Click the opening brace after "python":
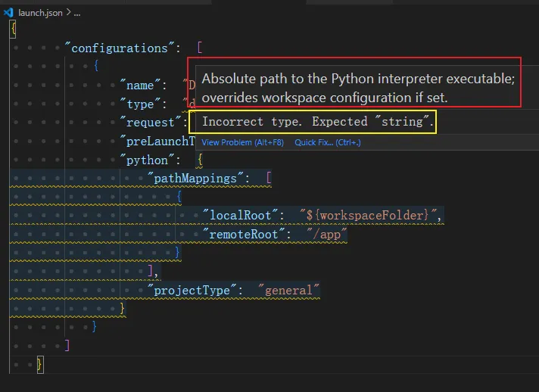Viewport: 539px width, 392px height. coord(200,160)
